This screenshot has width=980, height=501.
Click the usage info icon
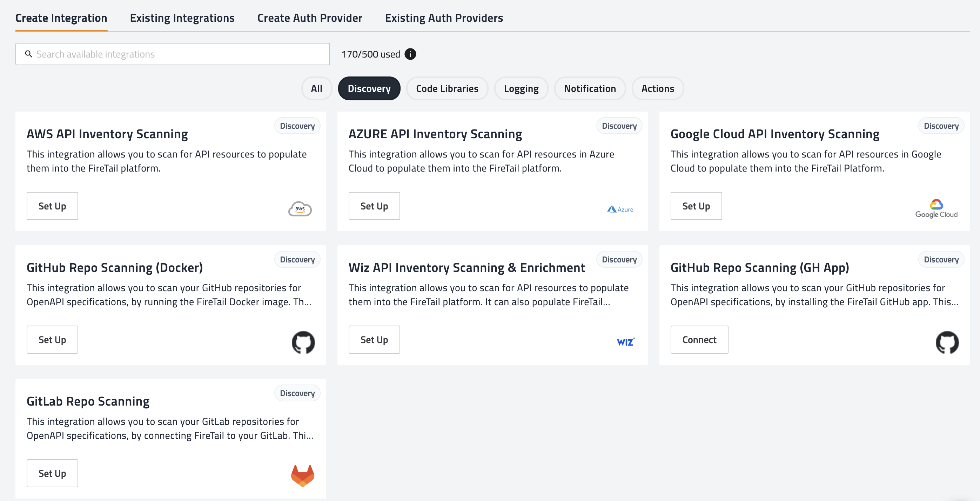coord(410,54)
